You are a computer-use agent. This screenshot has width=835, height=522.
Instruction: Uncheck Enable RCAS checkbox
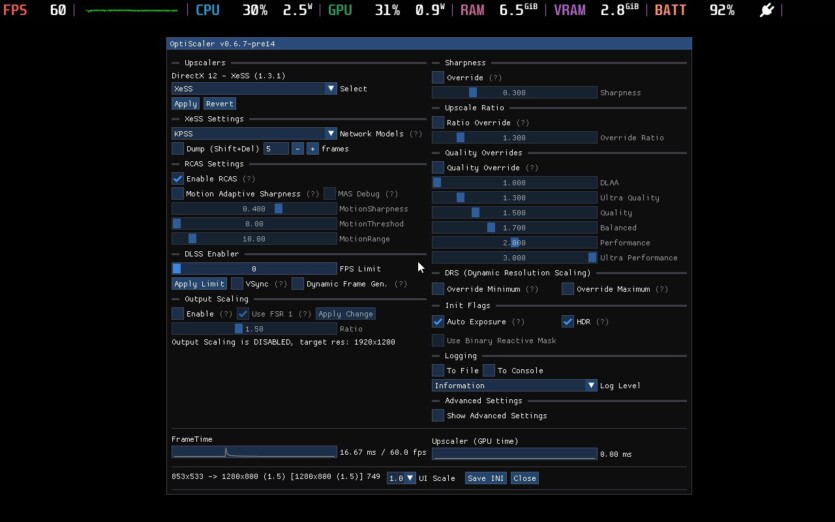(177, 178)
